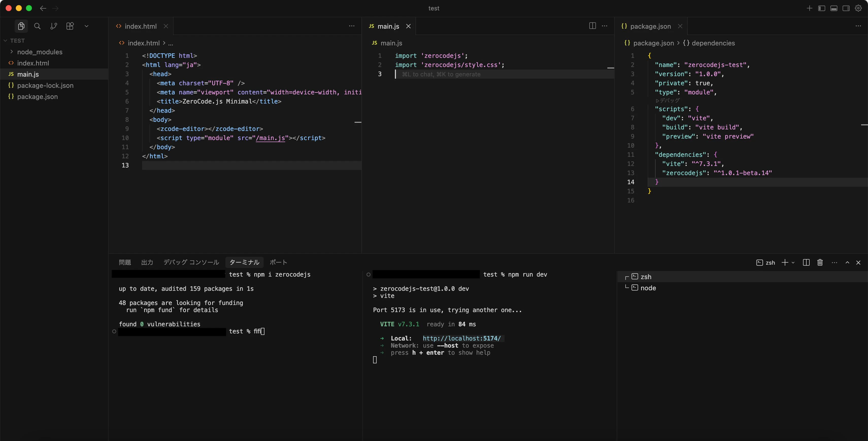This screenshot has height=441, width=868.
Task: Click the zsh terminal profile label
Action: tap(765, 262)
